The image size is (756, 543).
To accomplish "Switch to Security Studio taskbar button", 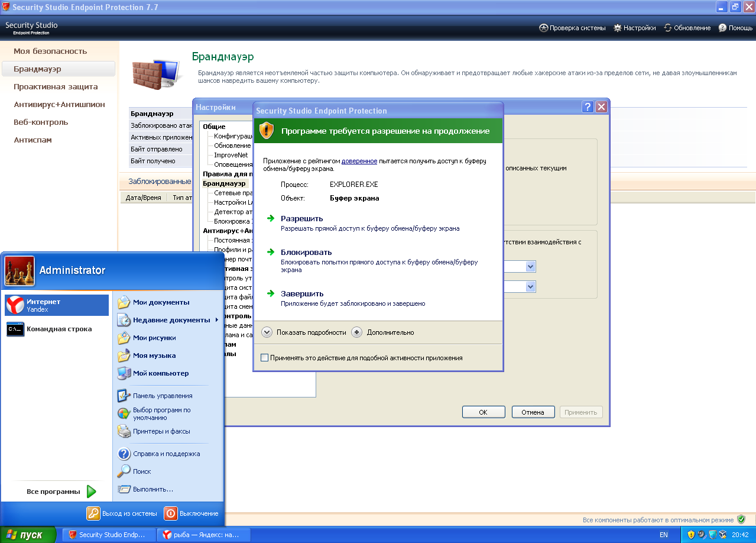I will [x=109, y=535].
